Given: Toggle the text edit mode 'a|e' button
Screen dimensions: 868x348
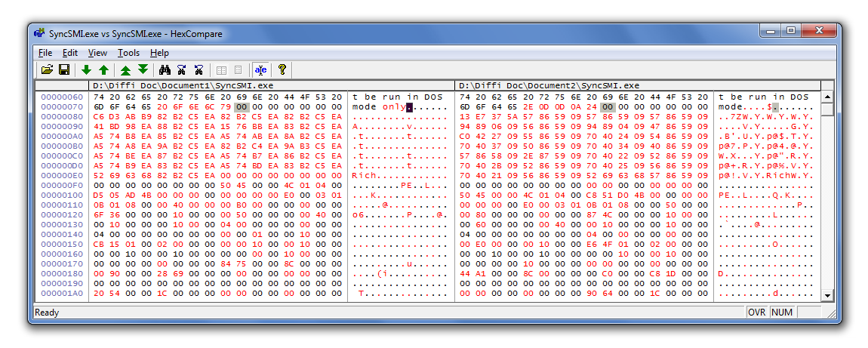Looking at the screenshot, I should click(x=260, y=69).
